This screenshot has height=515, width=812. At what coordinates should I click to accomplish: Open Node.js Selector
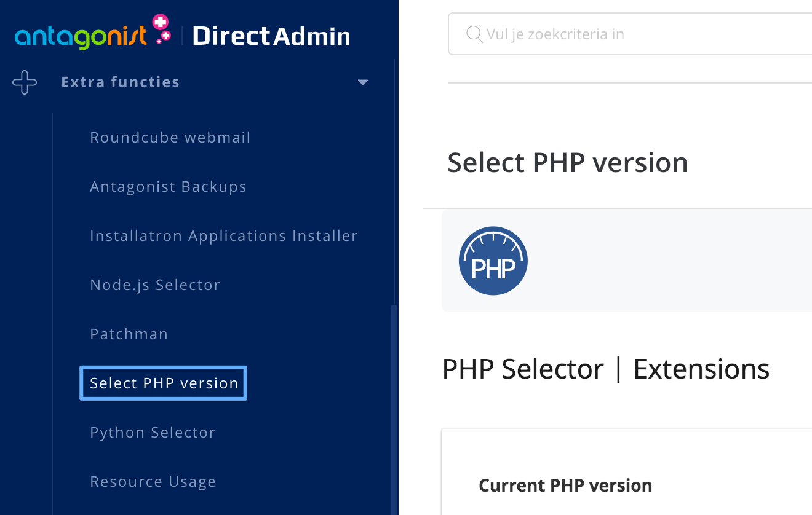pyautogui.click(x=155, y=285)
